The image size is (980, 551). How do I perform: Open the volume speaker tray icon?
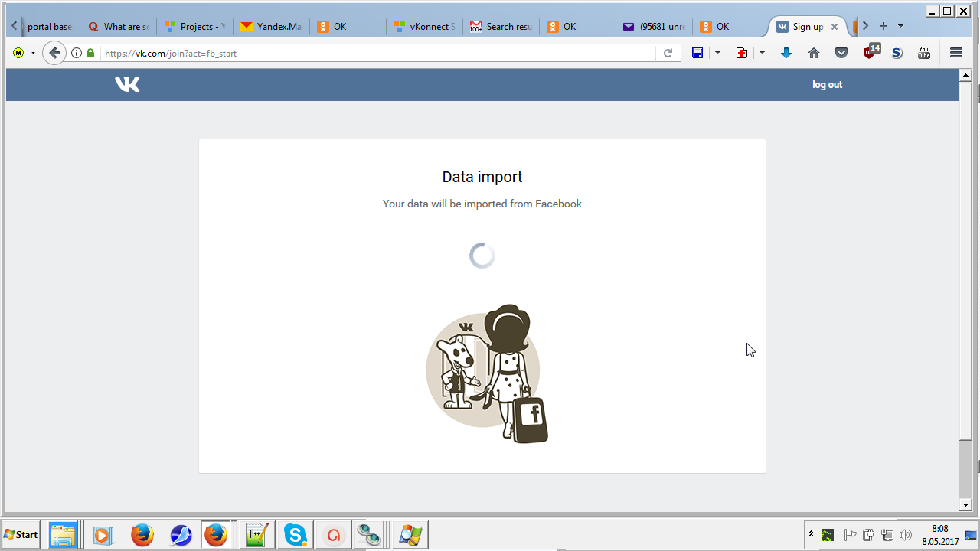[x=906, y=535]
